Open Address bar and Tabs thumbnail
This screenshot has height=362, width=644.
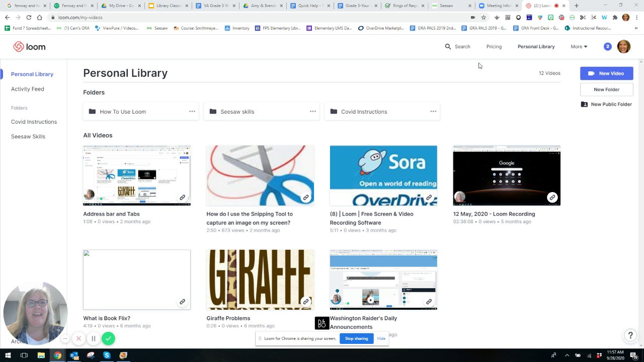pos(137,175)
